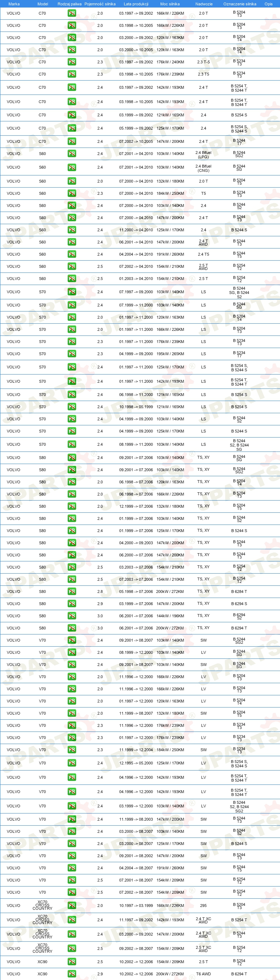Click the fuel icon in the C70 176kW / 240KM row
The width and height of the screenshot is (280, 980).
pyautogui.click(x=72, y=62)
